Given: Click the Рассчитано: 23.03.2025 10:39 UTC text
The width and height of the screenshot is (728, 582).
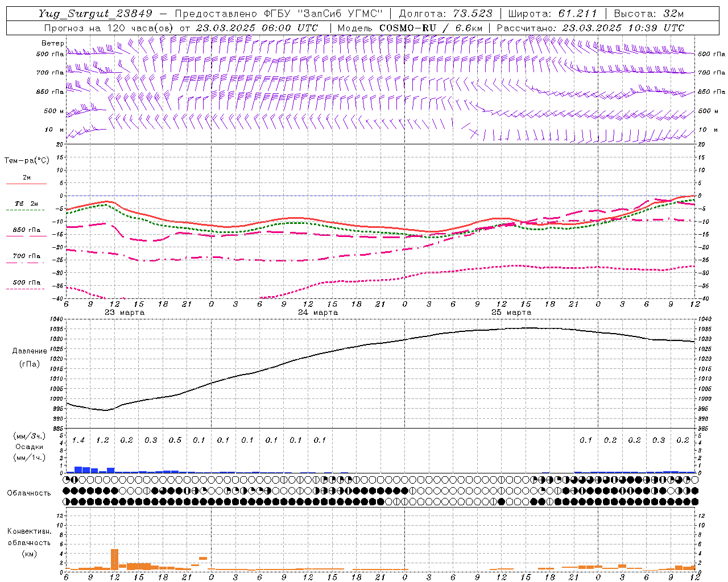Looking at the screenshot, I should point(591,28).
